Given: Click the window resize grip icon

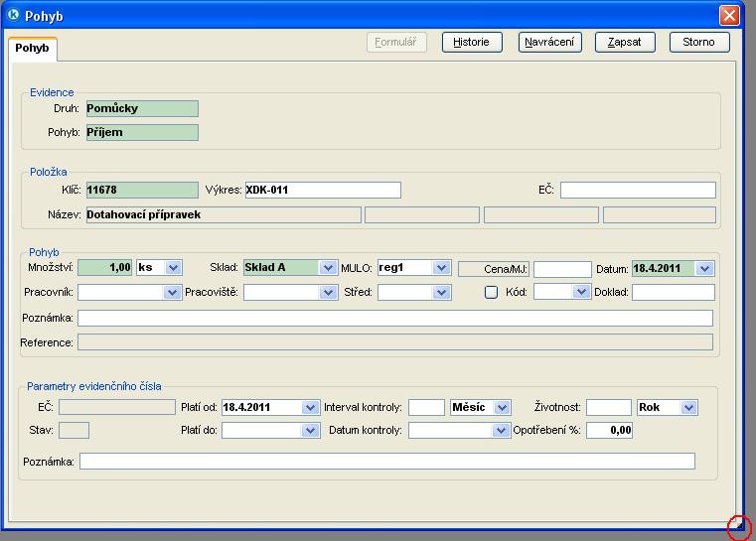Looking at the screenshot, I should click(x=739, y=526).
